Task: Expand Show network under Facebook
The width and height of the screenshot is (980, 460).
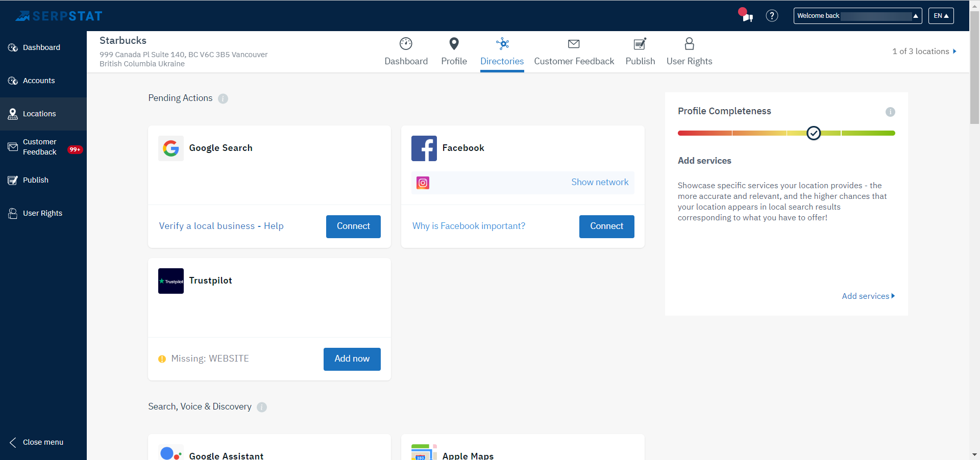Action: tap(600, 182)
